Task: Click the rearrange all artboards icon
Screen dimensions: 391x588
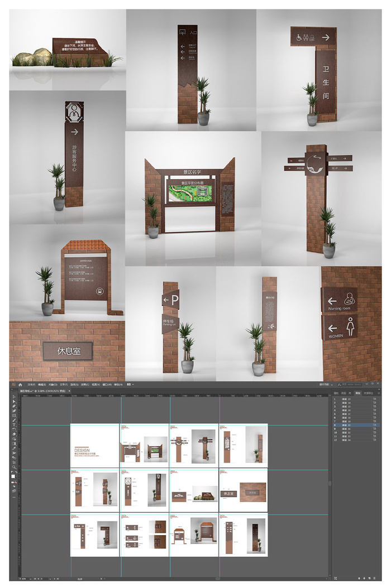Action: pyautogui.click(x=335, y=578)
